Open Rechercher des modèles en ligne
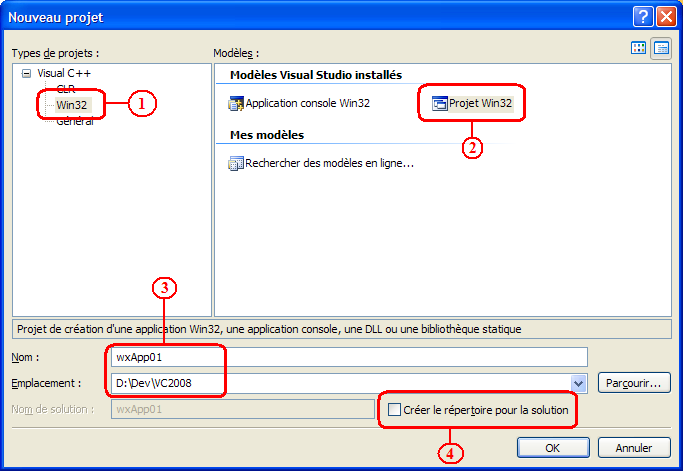 tap(329, 163)
